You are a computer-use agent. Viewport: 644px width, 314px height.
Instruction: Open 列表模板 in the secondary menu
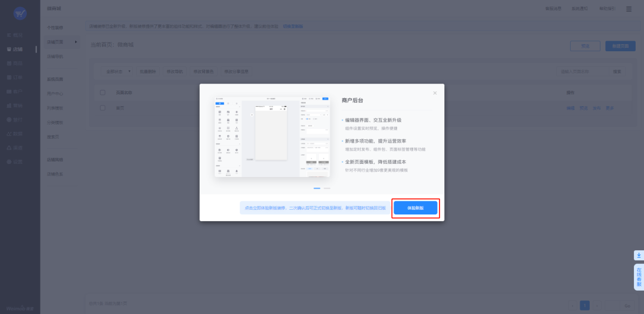point(55,108)
